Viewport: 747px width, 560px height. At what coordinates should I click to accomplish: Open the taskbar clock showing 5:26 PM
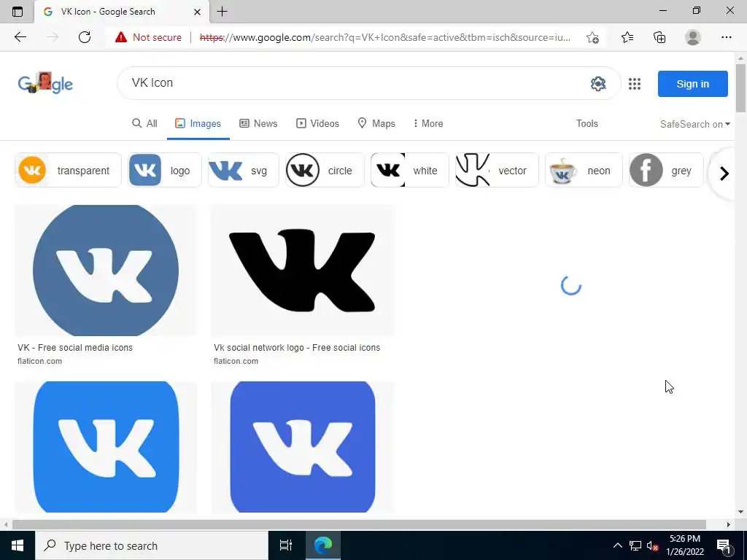click(685, 545)
